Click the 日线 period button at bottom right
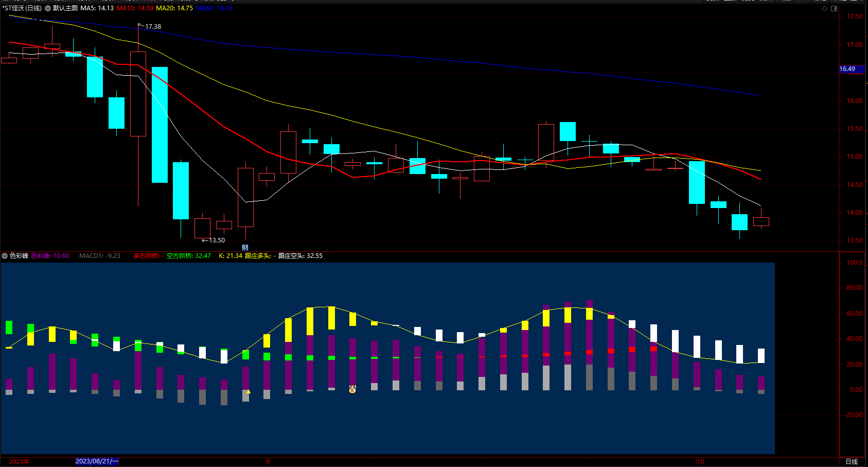The width and height of the screenshot is (868, 467). pos(852,462)
